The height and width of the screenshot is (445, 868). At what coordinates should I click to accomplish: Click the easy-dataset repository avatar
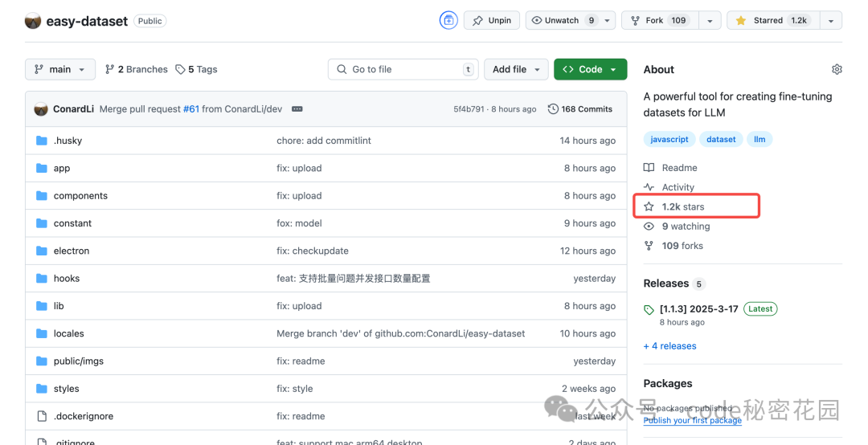coord(33,21)
